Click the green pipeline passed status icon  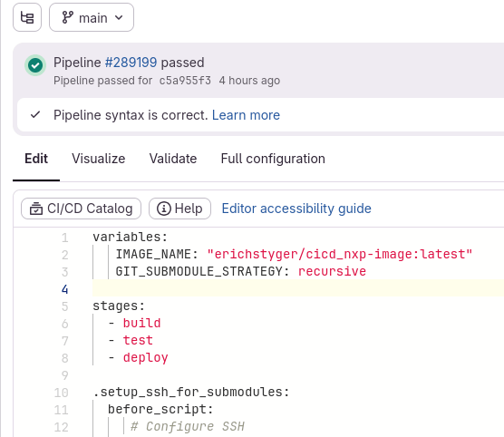tap(35, 65)
